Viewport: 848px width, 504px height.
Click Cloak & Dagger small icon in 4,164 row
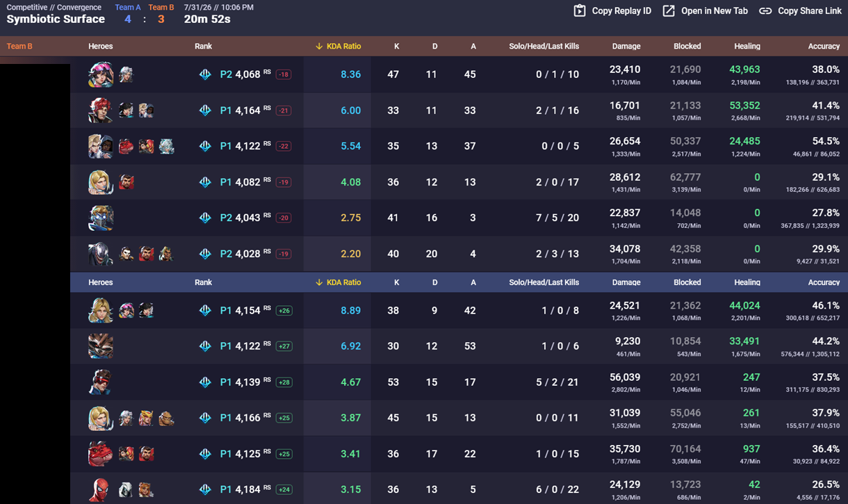(146, 111)
